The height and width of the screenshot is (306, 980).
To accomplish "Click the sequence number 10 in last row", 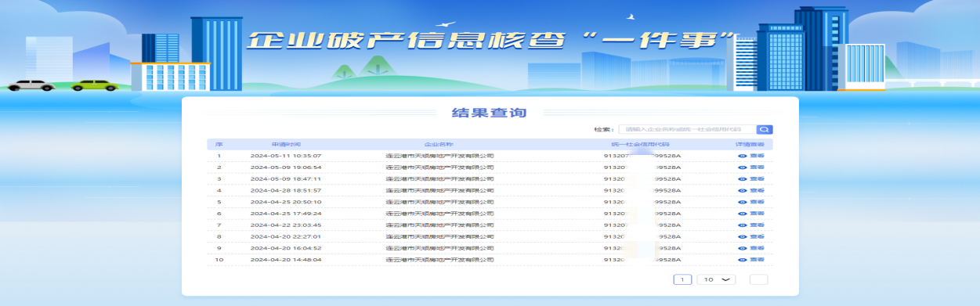I will coord(219,259).
